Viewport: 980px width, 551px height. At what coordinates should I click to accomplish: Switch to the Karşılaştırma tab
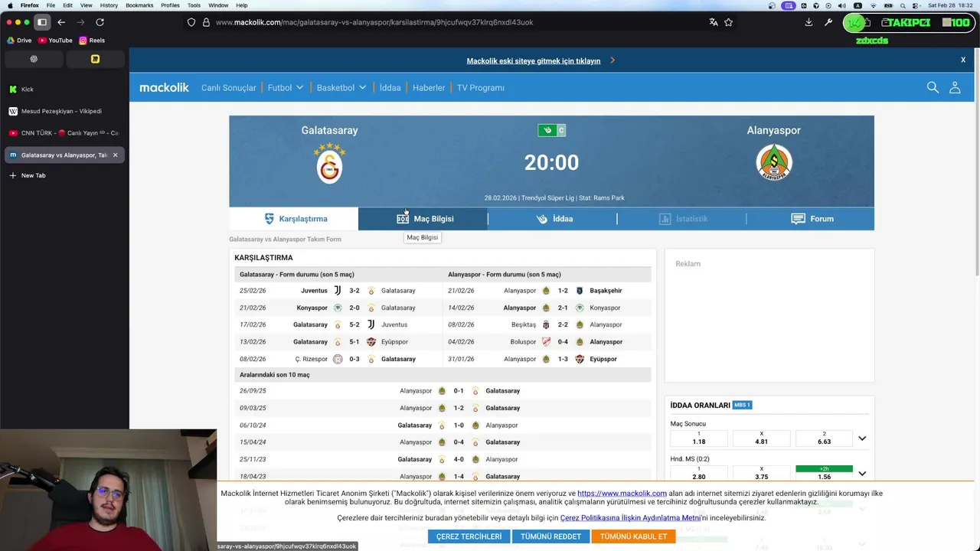pyautogui.click(x=294, y=219)
